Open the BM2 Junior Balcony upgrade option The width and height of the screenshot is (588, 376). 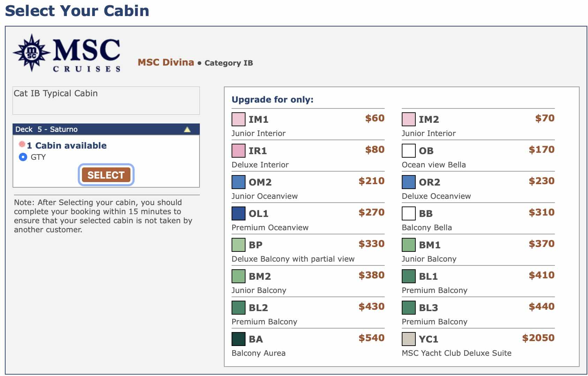point(260,276)
